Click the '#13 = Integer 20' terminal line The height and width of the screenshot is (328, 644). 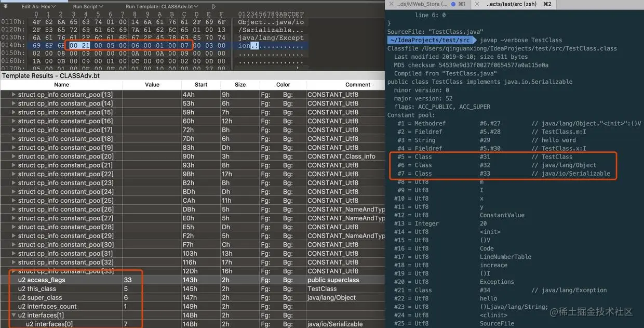point(441,224)
